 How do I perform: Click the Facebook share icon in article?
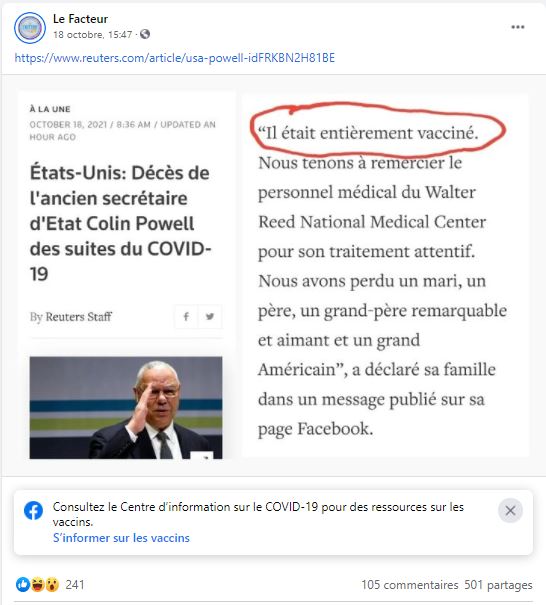[x=186, y=317]
